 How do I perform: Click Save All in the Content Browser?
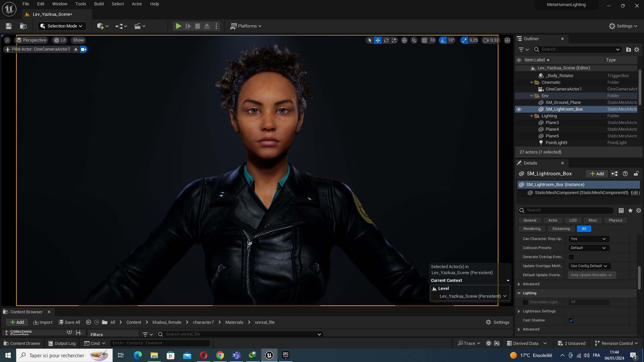pos(69,322)
